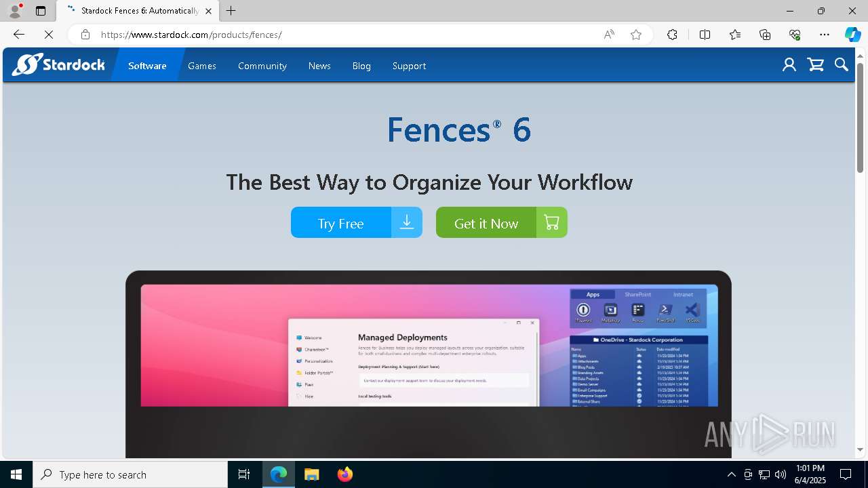
Task: Open the notification center icon
Action: 846,474
